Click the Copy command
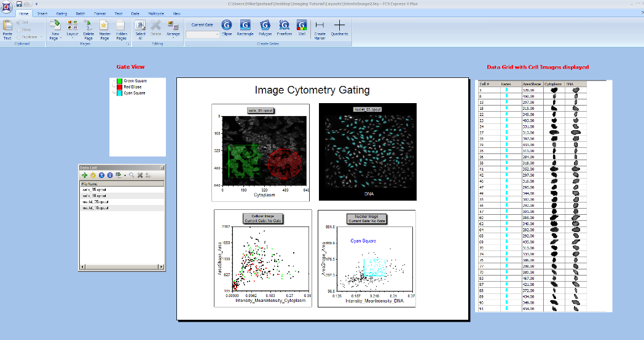Screen dimensions: 644x340 click(24, 29)
